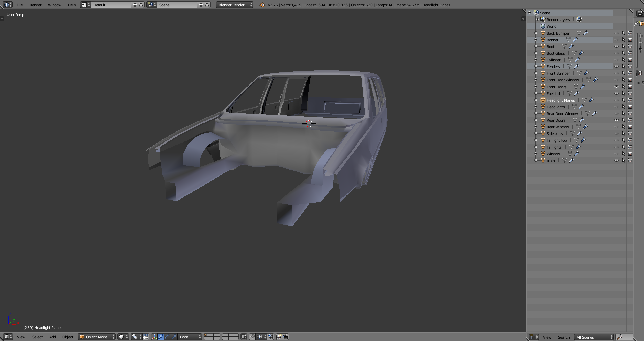Click the World globe icon in outliner
This screenshot has height=341, width=644.
pos(543,26)
